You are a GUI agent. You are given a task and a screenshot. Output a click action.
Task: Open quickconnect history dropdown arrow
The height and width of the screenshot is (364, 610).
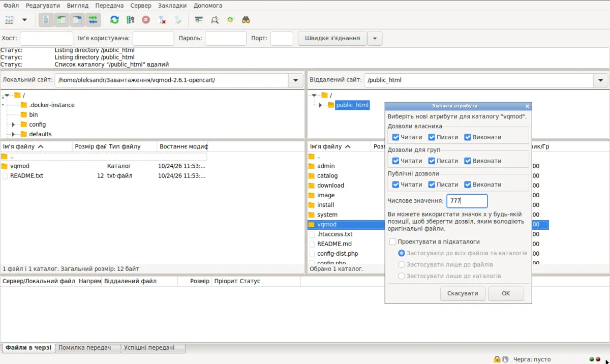tap(375, 38)
